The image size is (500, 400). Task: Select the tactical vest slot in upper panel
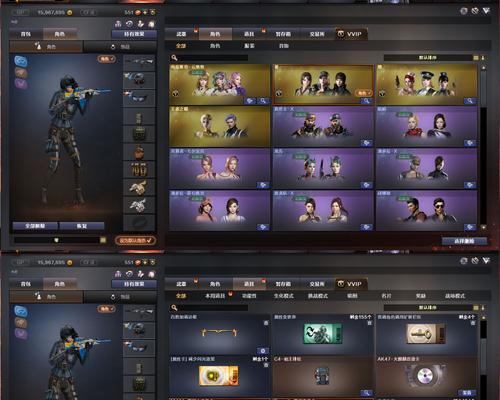[x=139, y=134]
